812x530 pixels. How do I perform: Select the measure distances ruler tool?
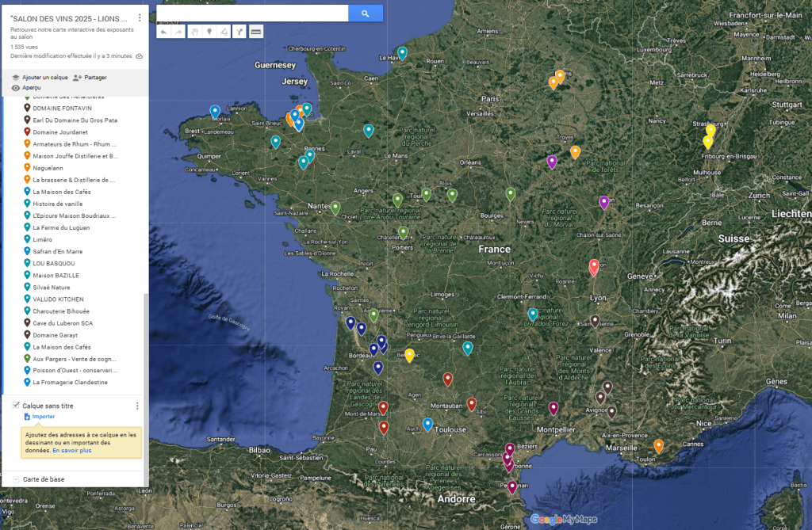[255, 32]
